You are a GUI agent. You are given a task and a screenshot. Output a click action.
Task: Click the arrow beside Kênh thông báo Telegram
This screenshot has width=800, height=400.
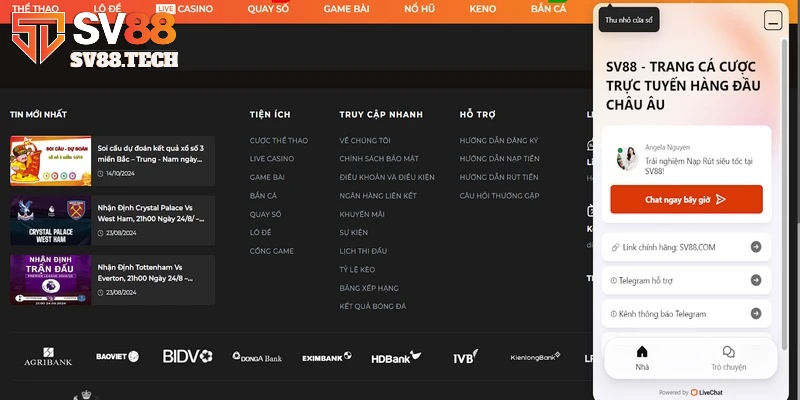click(755, 314)
